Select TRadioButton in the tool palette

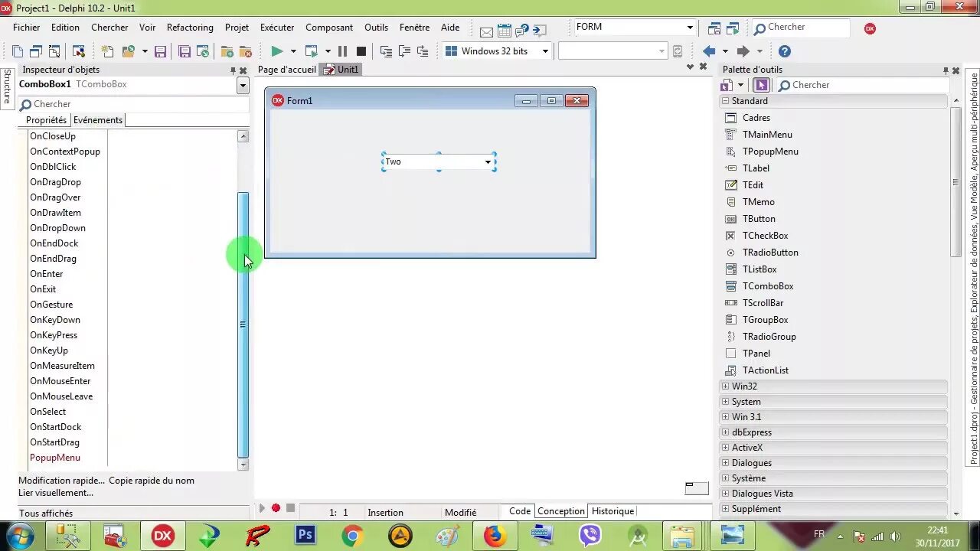[x=770, y=253]
